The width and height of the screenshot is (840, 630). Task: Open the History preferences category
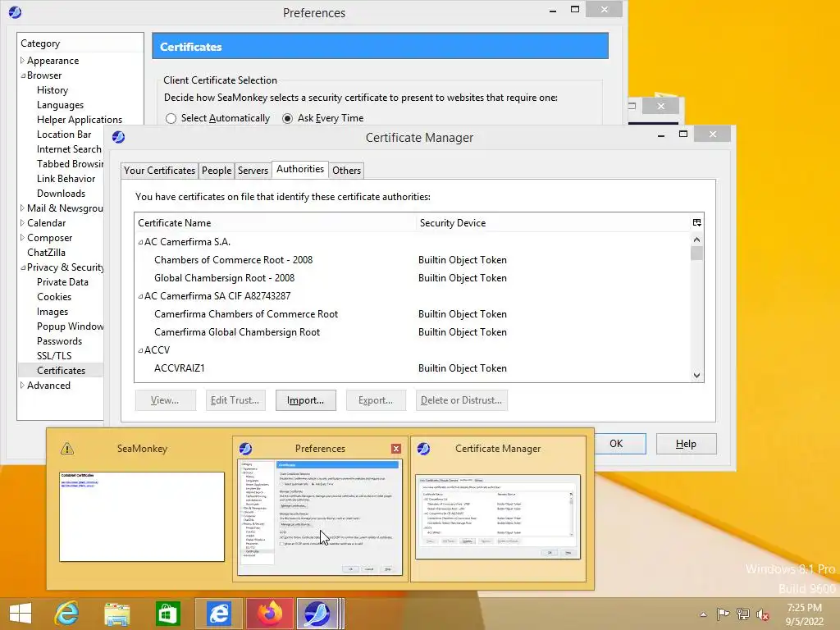[52, 90]
